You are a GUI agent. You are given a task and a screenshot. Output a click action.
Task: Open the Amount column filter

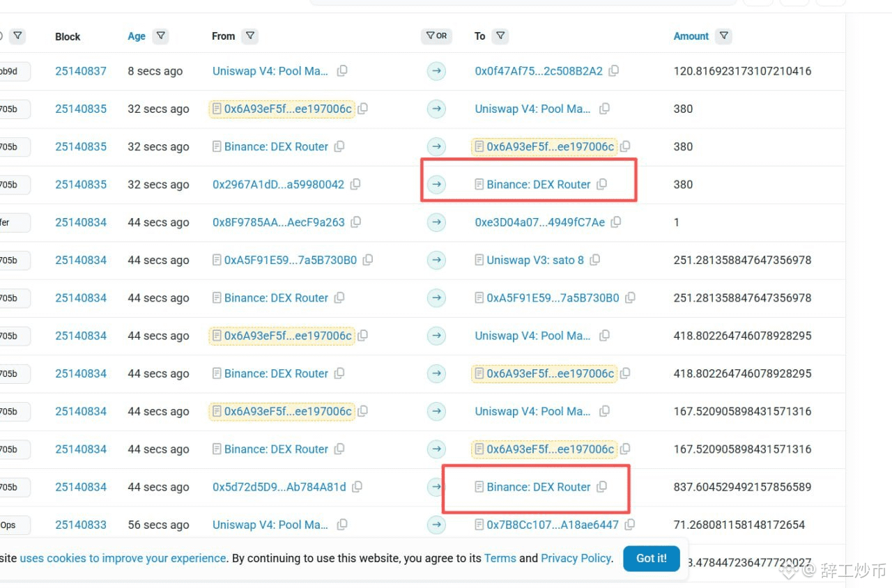[x=724, y=36]
